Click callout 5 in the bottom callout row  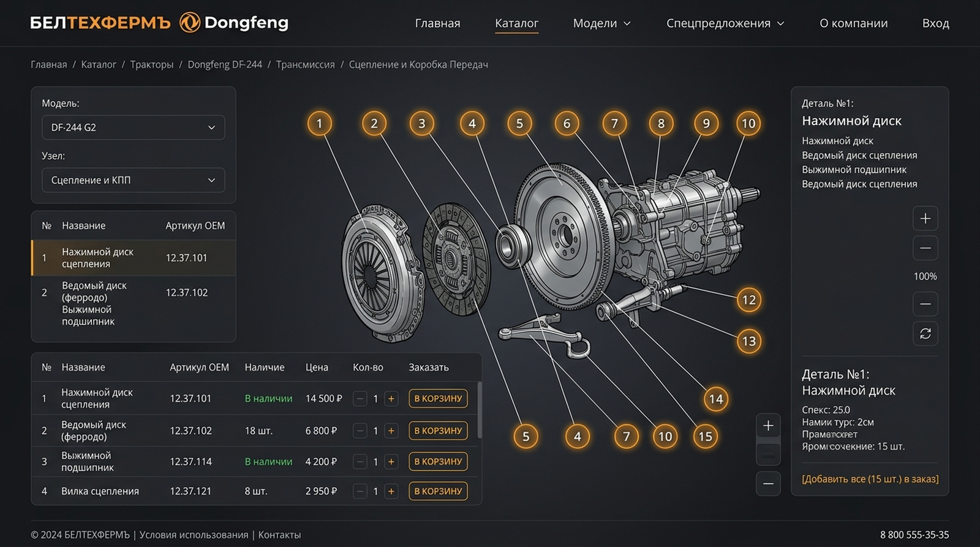coord(526,436)
